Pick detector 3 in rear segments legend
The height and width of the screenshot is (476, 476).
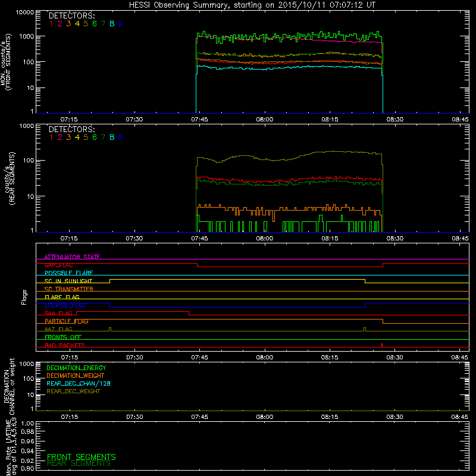coord(68,137)
